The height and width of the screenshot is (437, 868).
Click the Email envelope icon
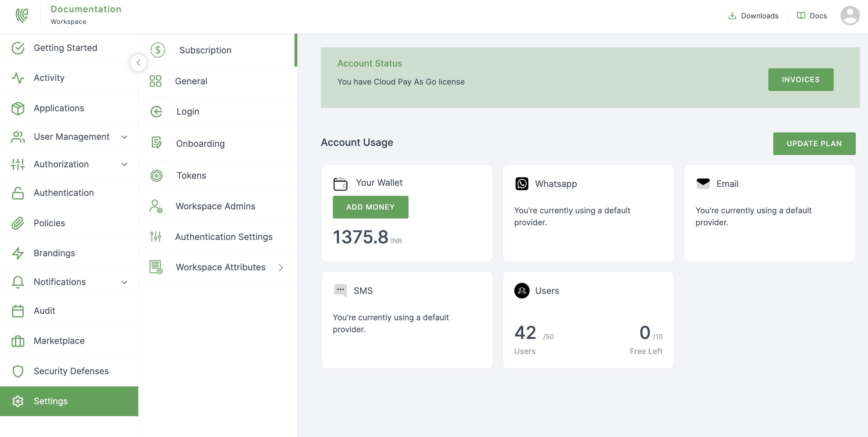pos(703,184)
